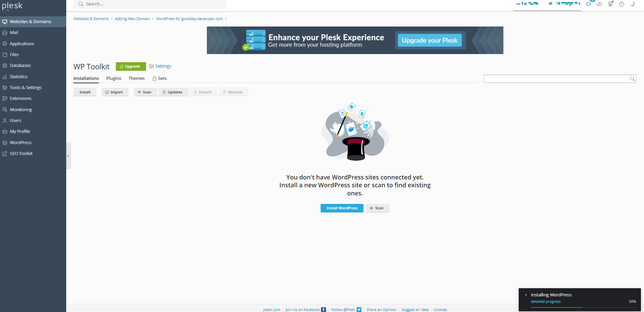Click Upgrade your Plesk banner button
Image resolution: width=644 pixels, height=312 pixels.
coord(430,40)
